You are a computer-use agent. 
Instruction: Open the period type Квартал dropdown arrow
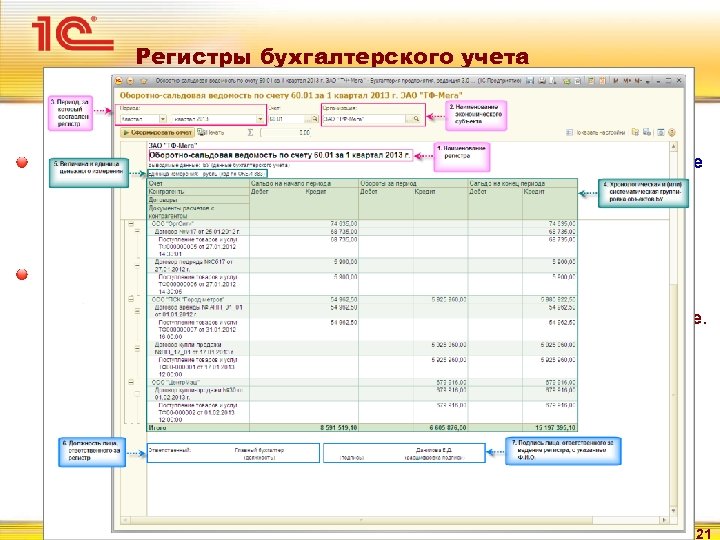pos(163,119)
